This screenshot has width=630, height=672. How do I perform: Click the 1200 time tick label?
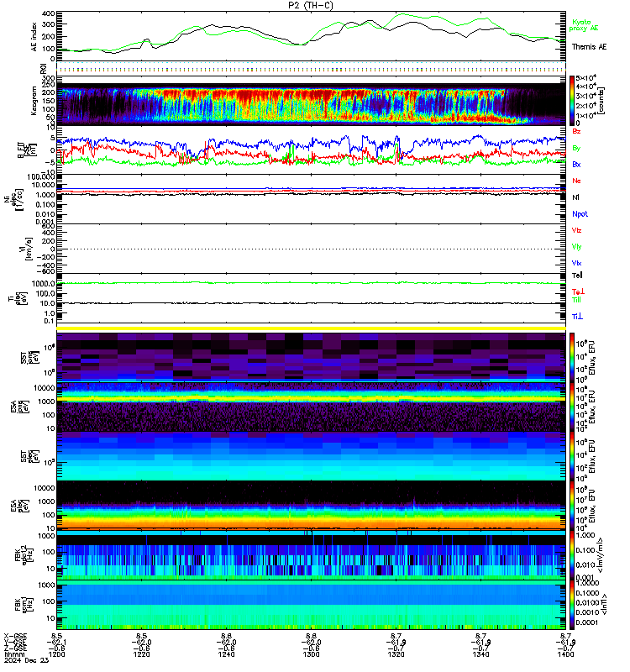56,654
